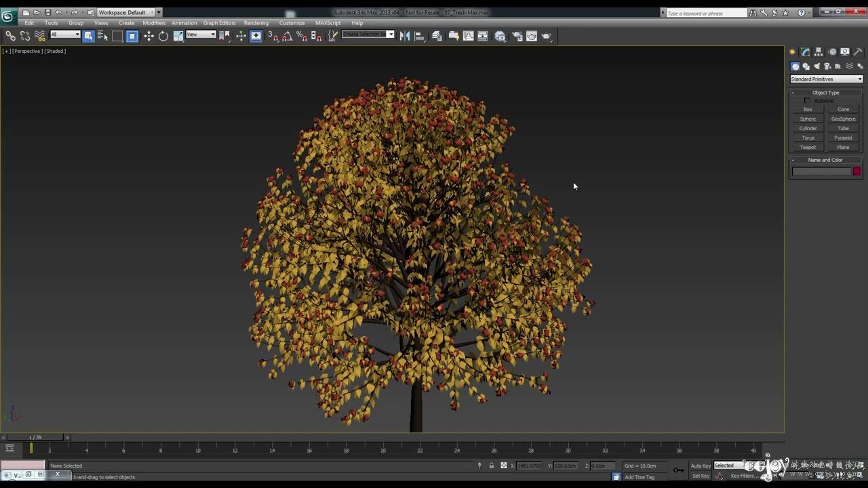
Task: Collapse the Name and Color rollout
Action: pyautogui.click(x=825, y=160)
